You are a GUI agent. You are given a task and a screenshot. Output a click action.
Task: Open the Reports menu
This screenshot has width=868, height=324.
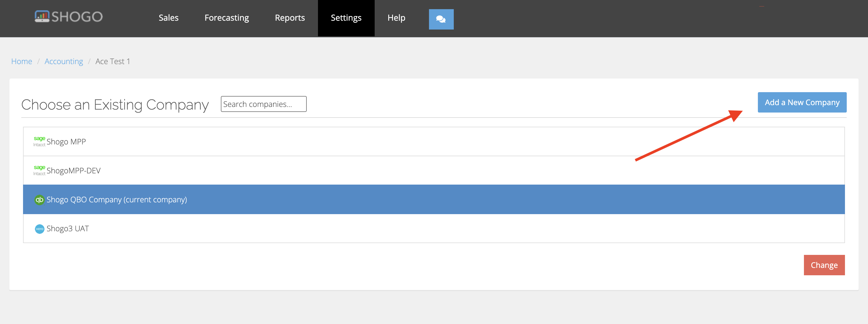[290, 17]
